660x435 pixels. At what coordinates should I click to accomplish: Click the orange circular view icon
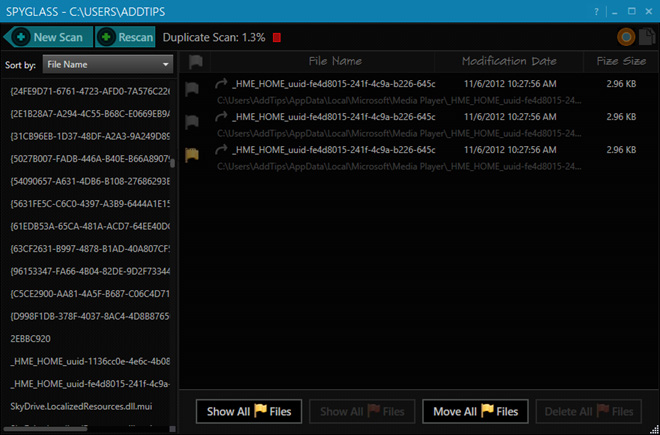point(626,37)
